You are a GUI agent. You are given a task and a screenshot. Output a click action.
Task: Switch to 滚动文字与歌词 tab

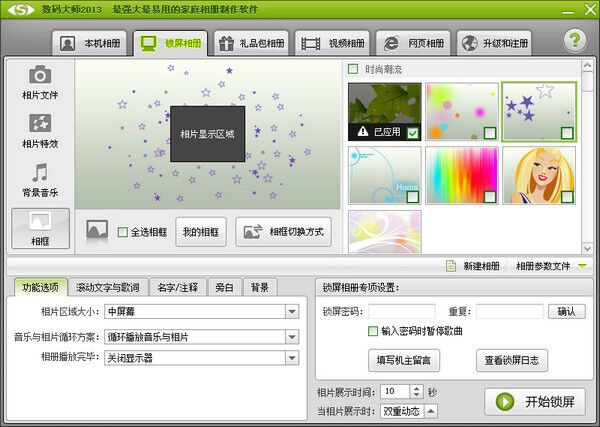(108, 287)
